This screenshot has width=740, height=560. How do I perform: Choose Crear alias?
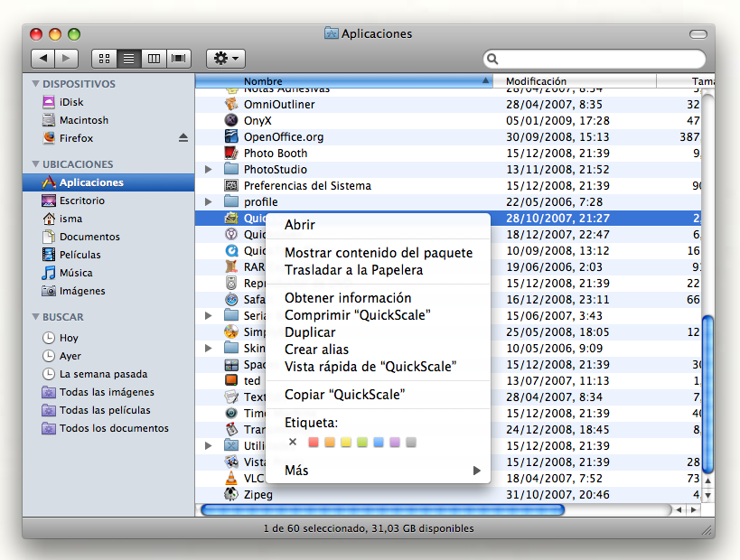378,350
